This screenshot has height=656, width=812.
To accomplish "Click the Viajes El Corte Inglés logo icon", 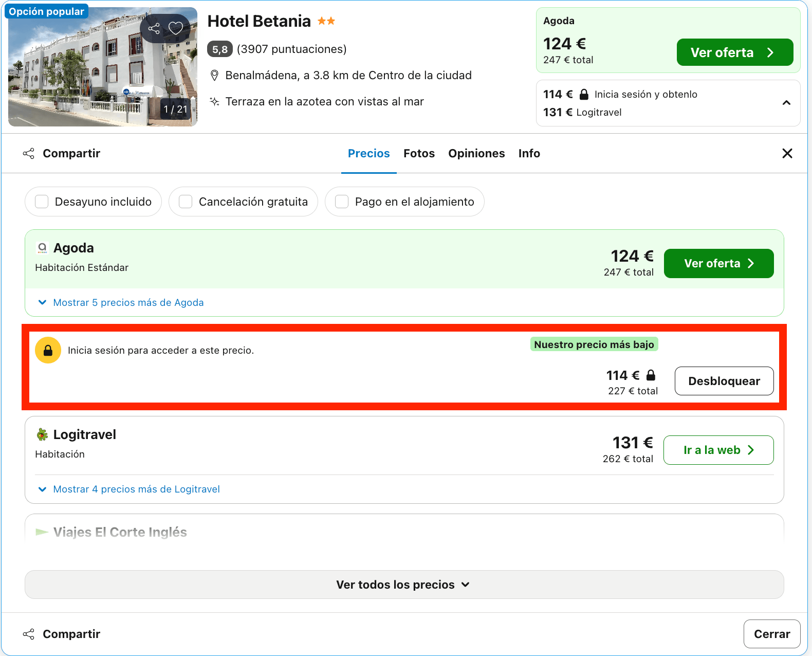I will [42, 532].
